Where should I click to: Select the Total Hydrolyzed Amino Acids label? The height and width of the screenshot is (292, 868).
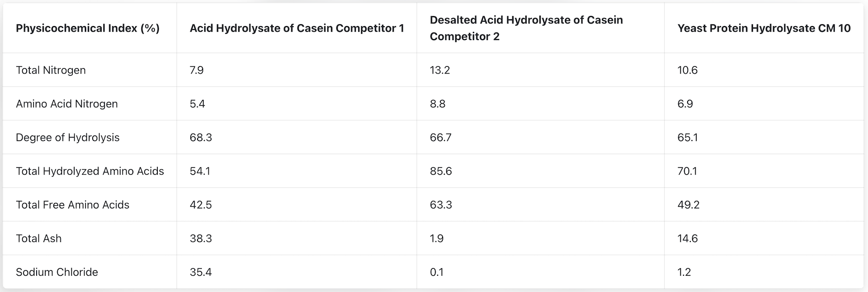pyautogui.click(x=90, y=171)
